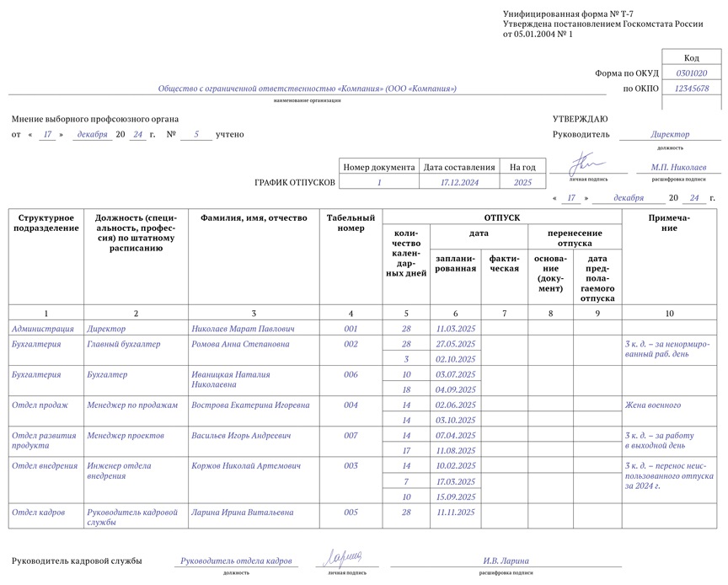Screen dimensions: 728x585
Task: Select the organization name field
Action: 307,89
